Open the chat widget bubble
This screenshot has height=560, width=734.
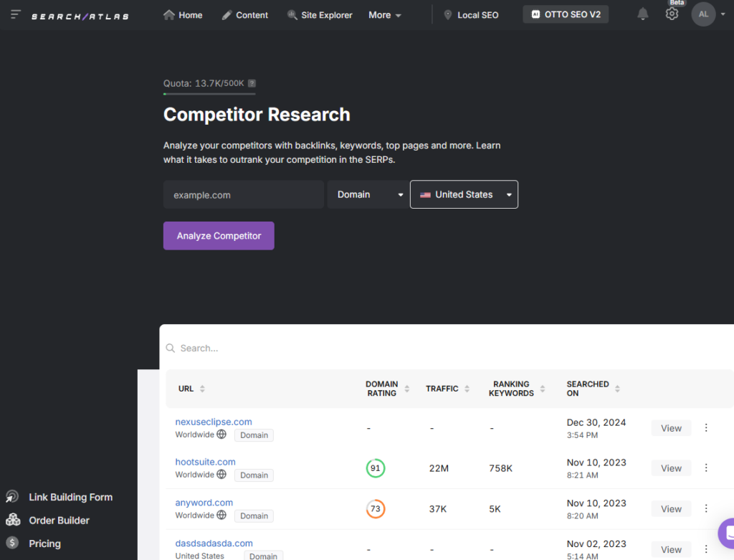click(x=727, y=533)
